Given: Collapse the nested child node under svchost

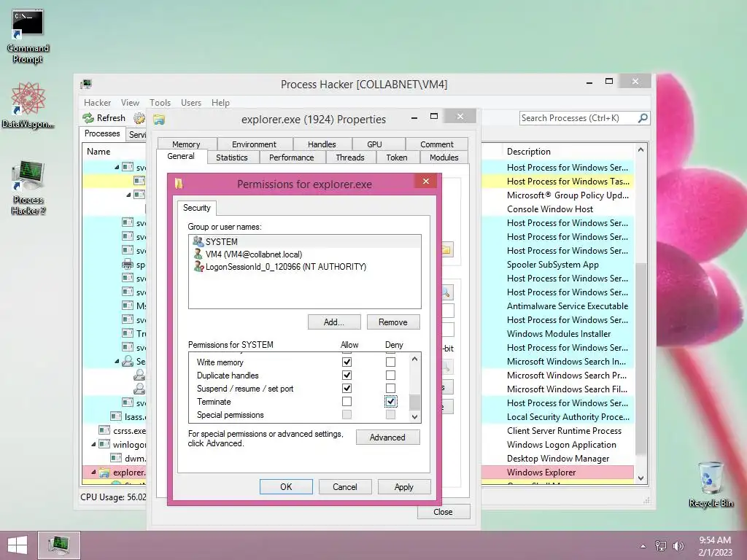Looking at the screenshot, I should pos(128,195).
